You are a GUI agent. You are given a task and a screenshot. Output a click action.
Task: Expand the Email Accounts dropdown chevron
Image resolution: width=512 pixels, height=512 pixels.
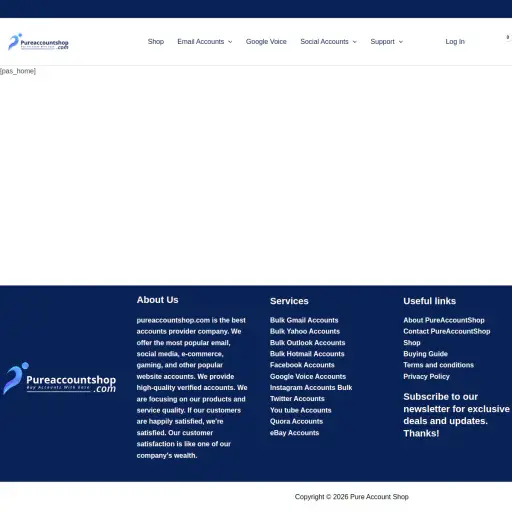[230, 42]
